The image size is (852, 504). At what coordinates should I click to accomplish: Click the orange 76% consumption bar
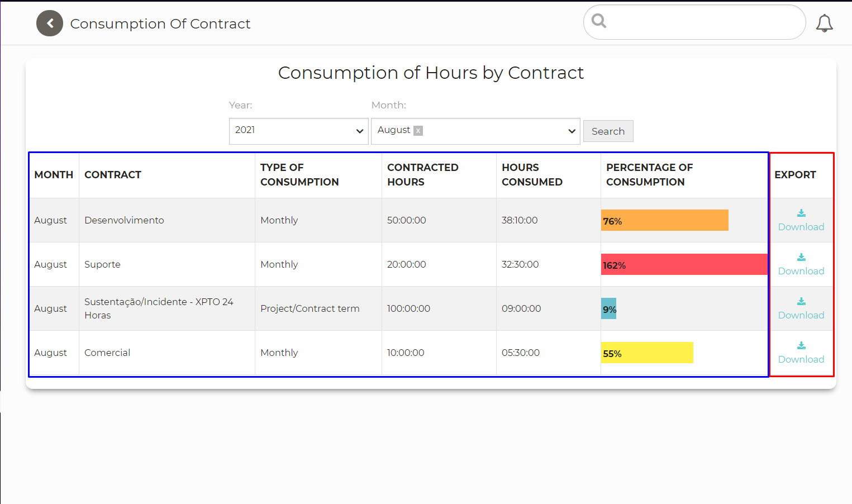point(664,220)
